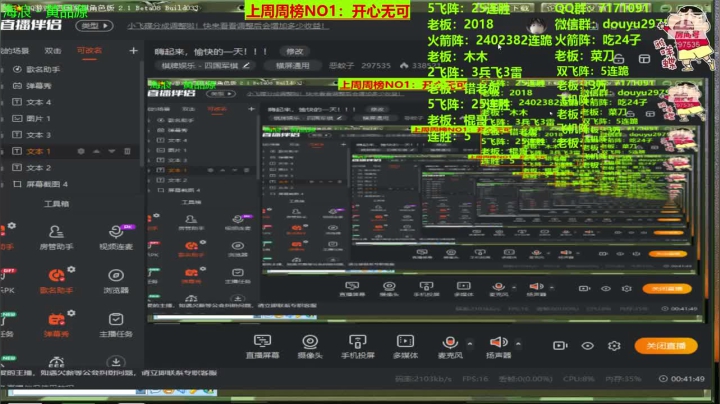Expand microphone options arrow next to 麦克风
This screenshot has height=404, width=720.
pyautogui.click(x=470, y=343)
